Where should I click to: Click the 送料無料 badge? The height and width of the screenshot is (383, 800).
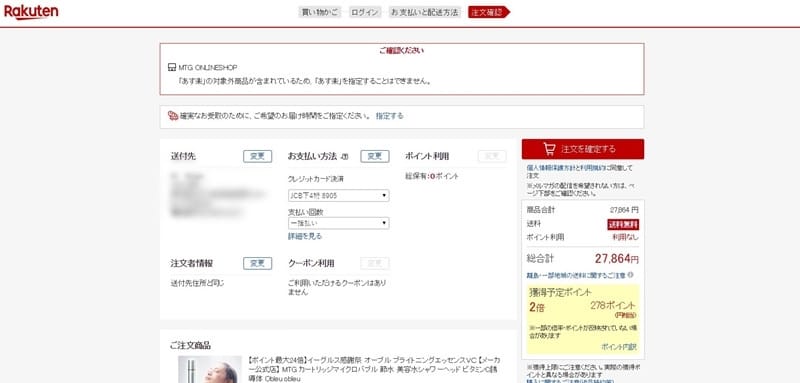[x=623, y=224]
